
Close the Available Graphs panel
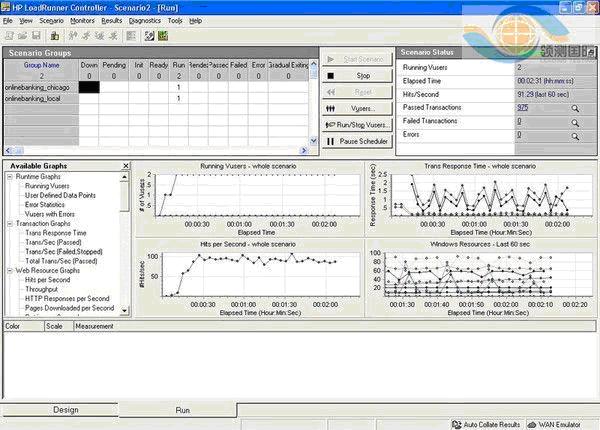125,166
